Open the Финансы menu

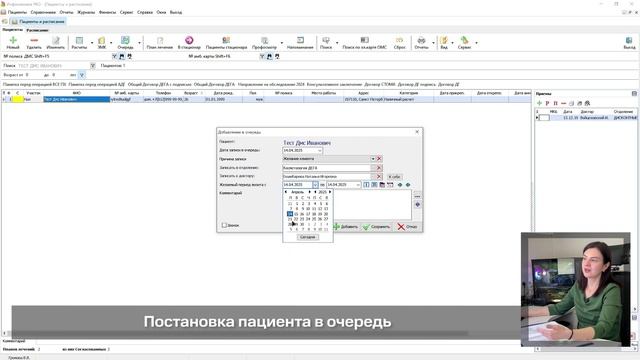click(107, 12)
